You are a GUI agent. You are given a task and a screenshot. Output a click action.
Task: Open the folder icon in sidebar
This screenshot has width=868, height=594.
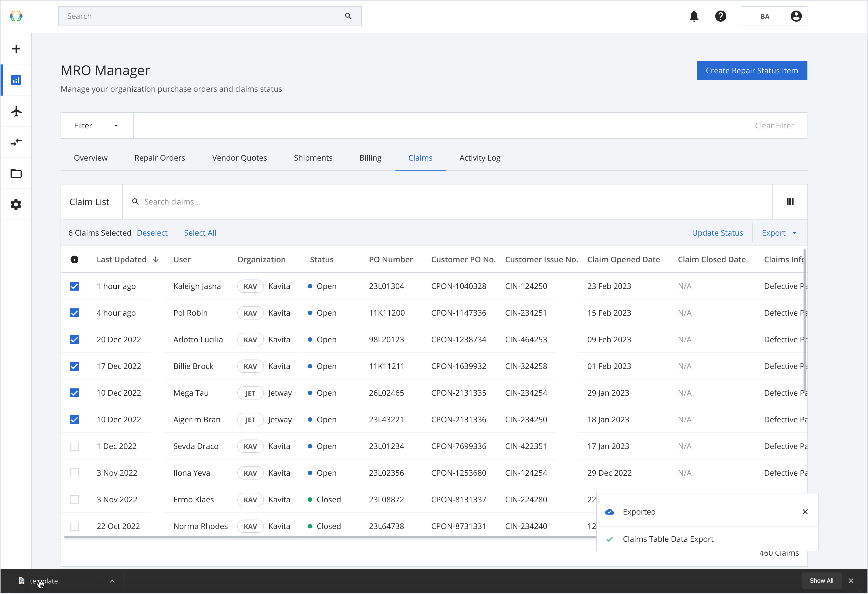click(16, 173)
